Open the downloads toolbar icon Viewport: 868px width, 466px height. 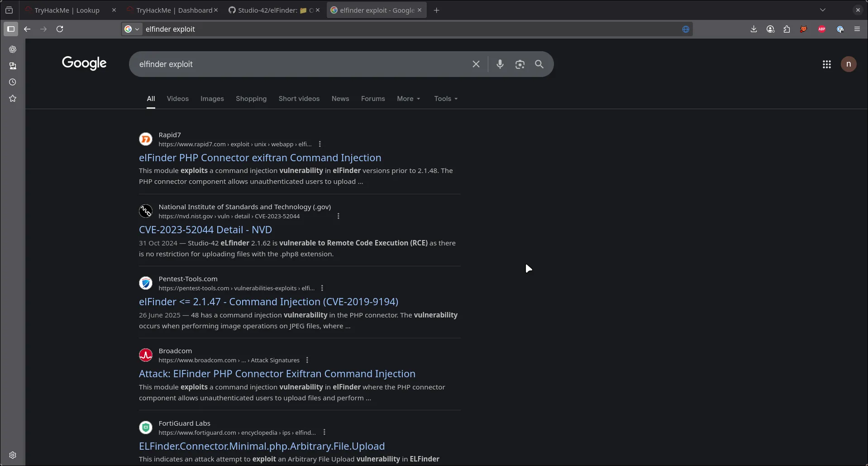point(754,29)
